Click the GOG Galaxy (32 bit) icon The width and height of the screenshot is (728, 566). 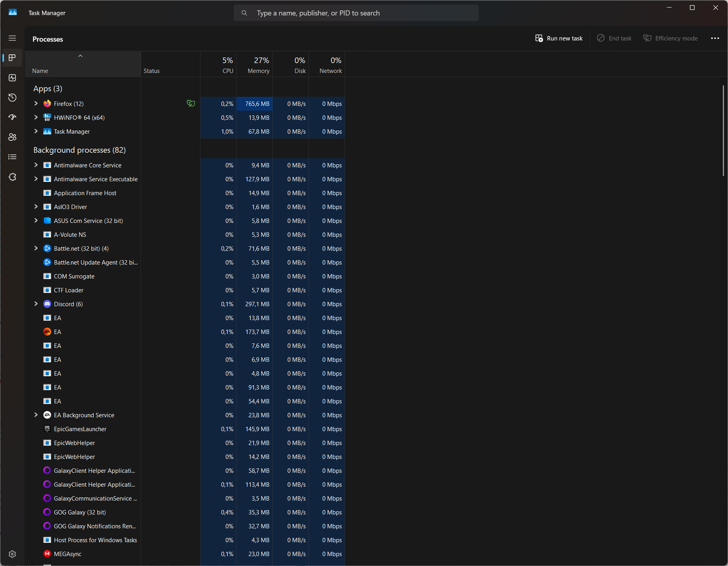click(x=47, y=512)
